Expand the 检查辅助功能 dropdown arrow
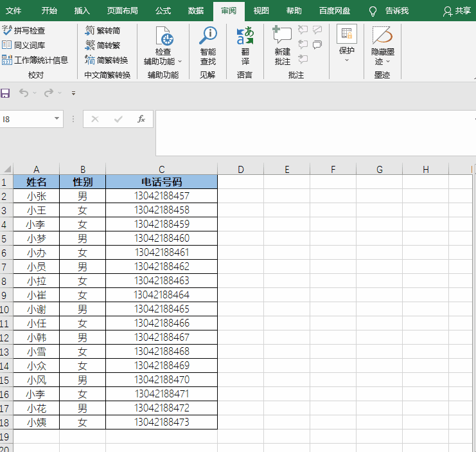 pyautogui.click(x=180, y=61)
